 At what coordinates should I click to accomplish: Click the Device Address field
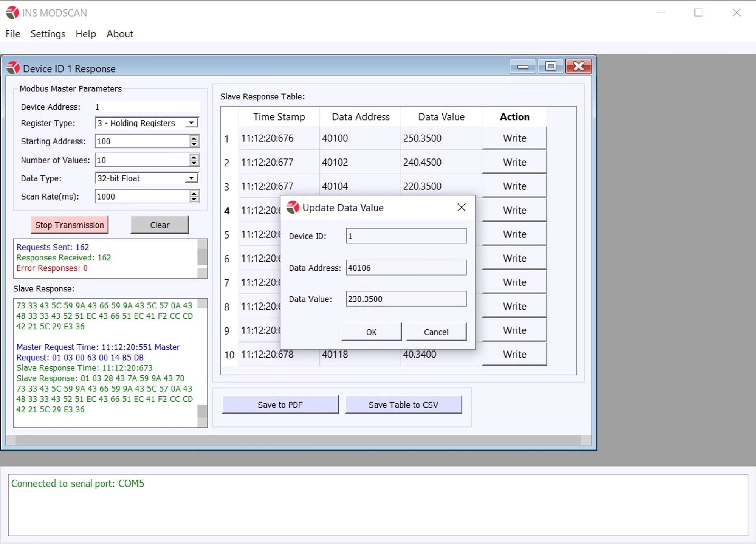tap(147, 107)
